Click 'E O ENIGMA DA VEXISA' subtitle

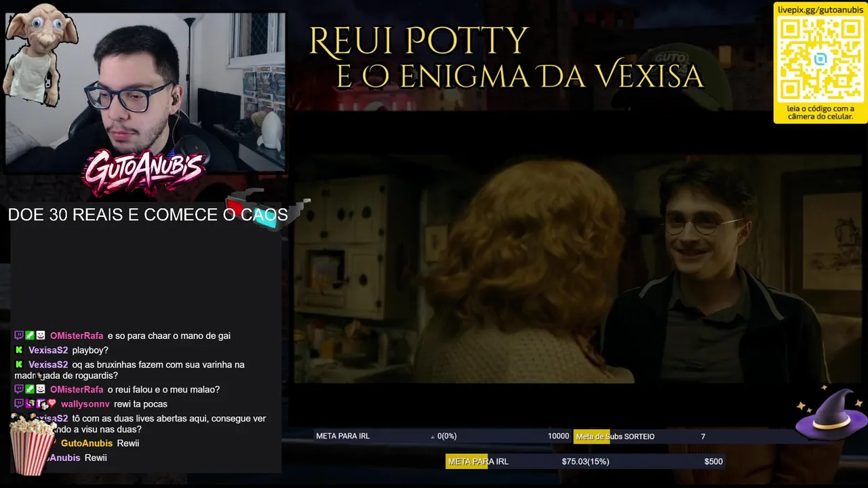(x=520, y=76)
